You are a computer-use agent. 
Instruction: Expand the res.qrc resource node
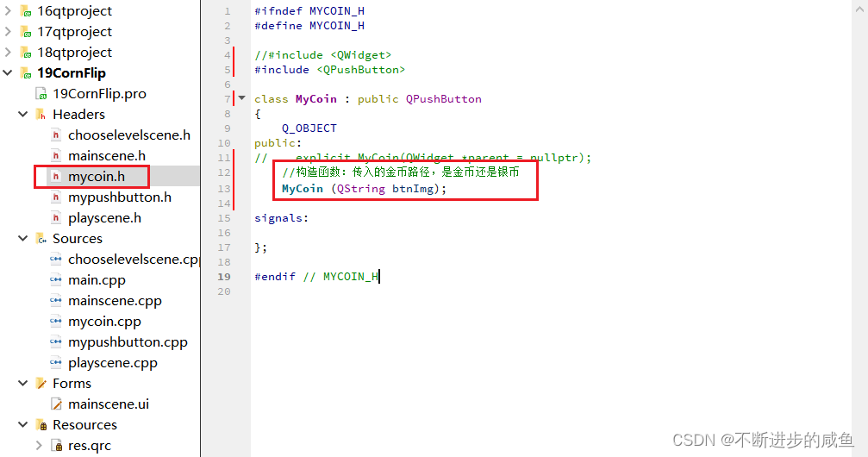[39, 446]
